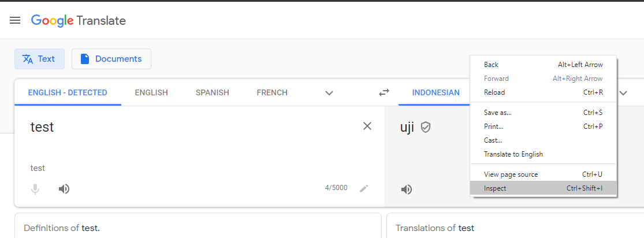
Task: Clear the source text with X
Action: [367, 126]
